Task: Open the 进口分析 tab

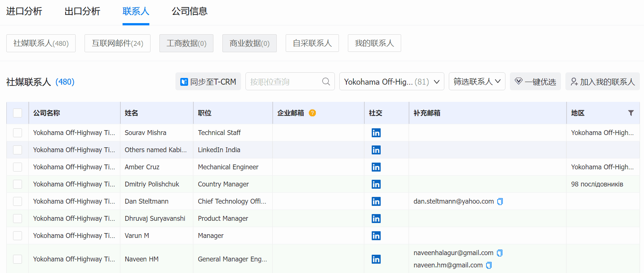Action: coord(24,12)
